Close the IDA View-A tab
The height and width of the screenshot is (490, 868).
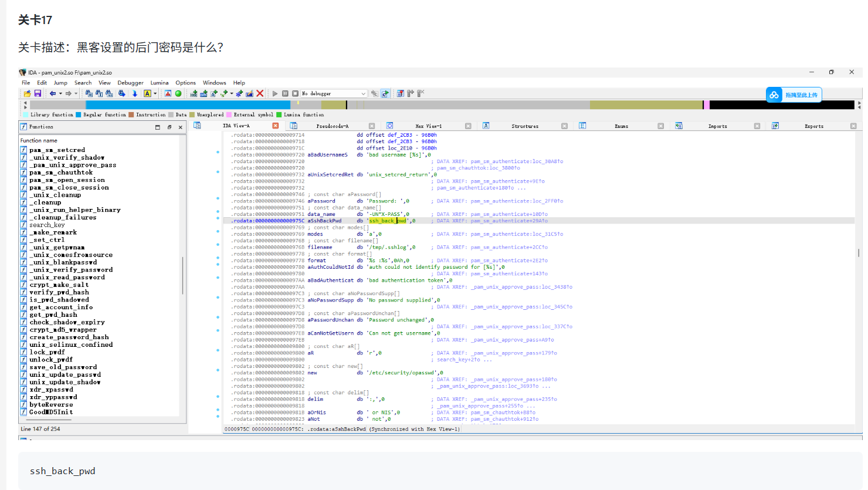(x=276, y=126)
